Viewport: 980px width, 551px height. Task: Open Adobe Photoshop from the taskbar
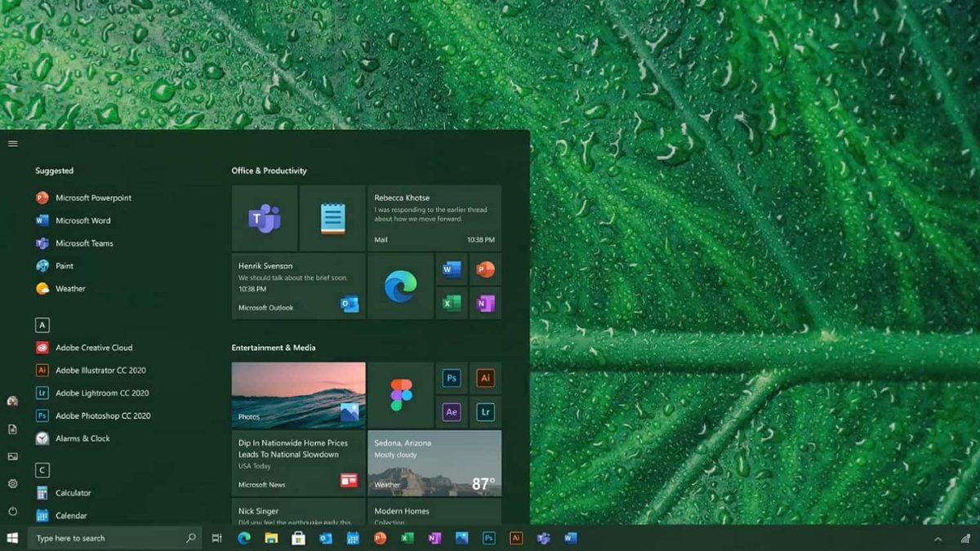(488, 539)
